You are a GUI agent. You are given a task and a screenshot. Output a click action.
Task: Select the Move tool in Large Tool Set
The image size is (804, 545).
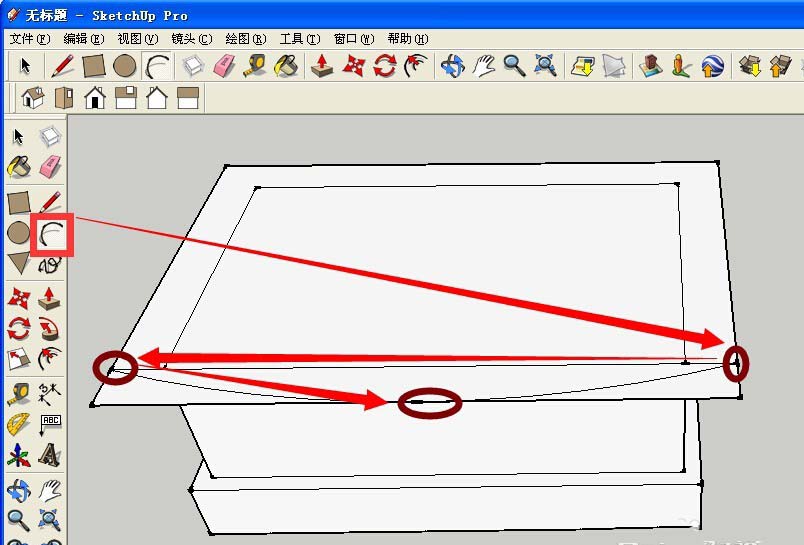[x=18, y=298]
